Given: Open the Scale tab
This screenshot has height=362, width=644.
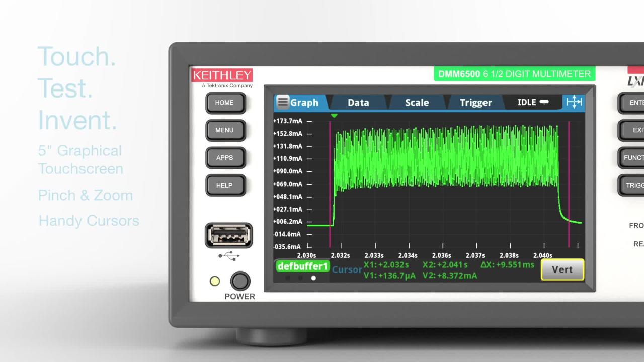Looking at the screenshot, I should point(417,102).
